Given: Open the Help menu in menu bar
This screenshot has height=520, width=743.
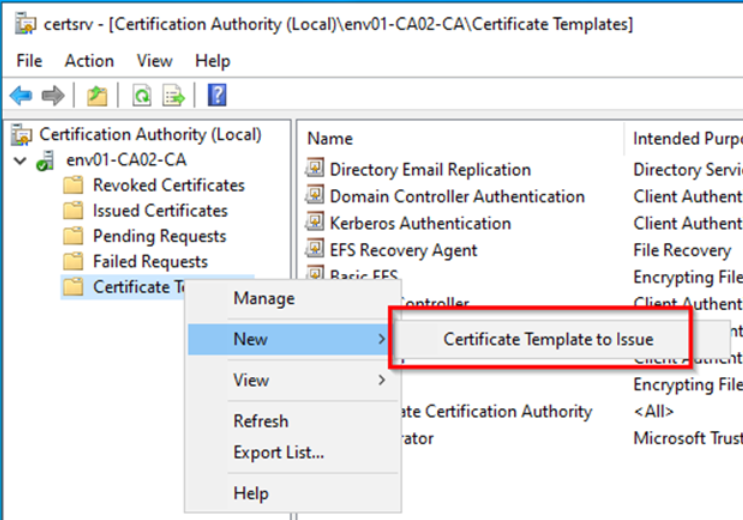Looking at the screenshot, I should point(213,61).
